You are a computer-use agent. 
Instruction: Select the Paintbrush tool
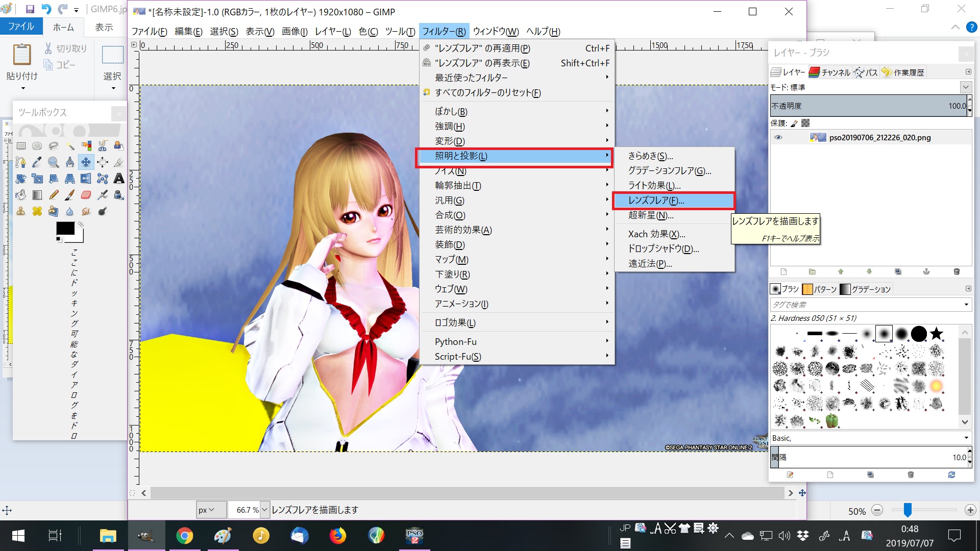(69, 195)
